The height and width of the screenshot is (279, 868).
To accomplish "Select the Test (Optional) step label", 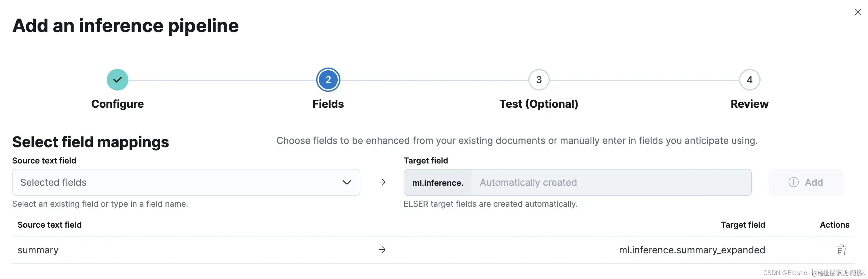I will pos(539,104).
